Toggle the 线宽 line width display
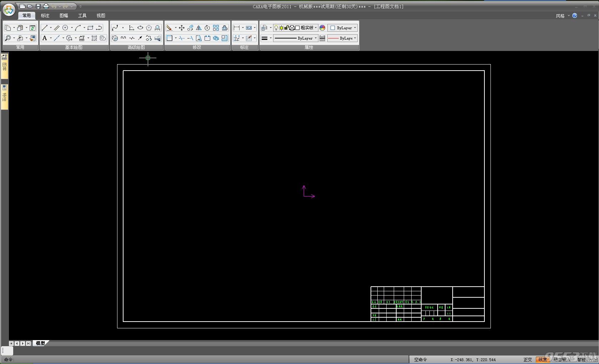Screen dimensions: 599x364 click(543, 359)
